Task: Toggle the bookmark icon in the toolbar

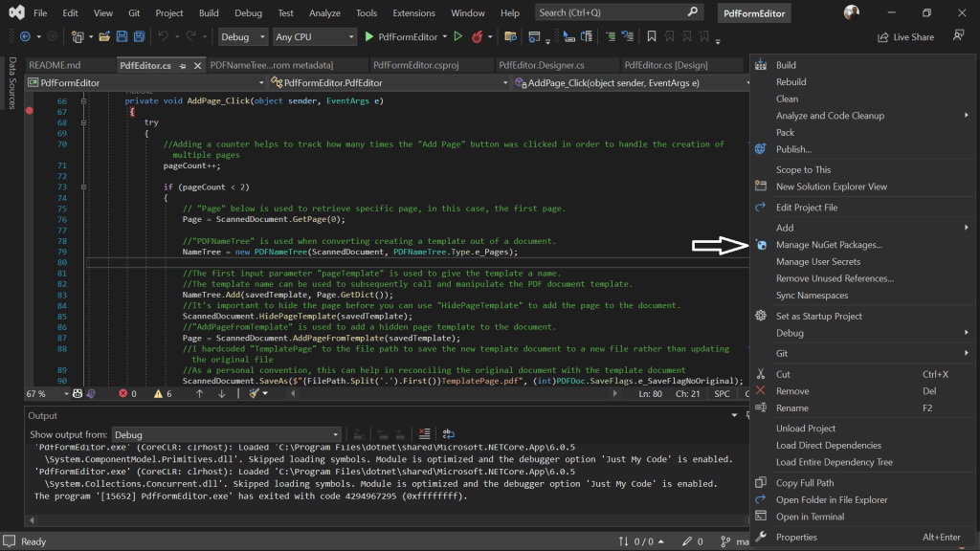Action: click(651, 37)
